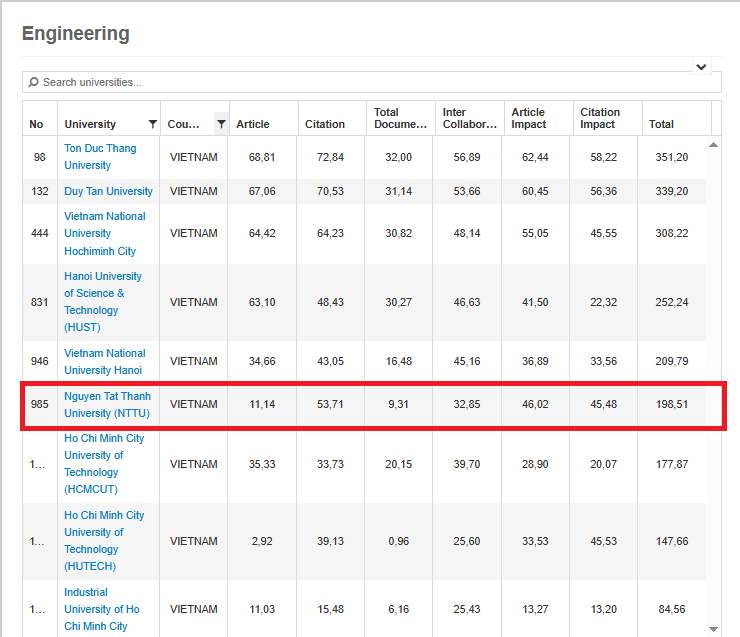Screen dimensions: 740x637
Task: Open the University column filter icon
Action: click(x=152, y=124)
